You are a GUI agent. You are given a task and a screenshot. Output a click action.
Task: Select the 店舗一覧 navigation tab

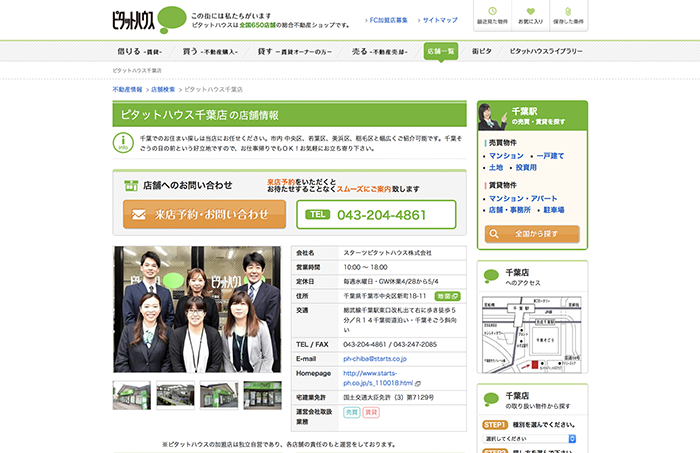(440, 50)
